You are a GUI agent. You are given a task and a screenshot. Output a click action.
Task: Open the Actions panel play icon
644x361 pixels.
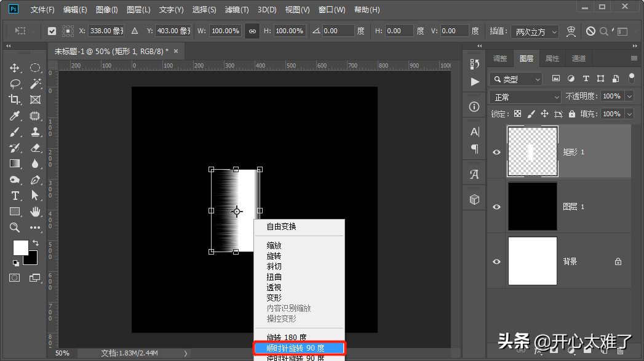pos(474,82)
